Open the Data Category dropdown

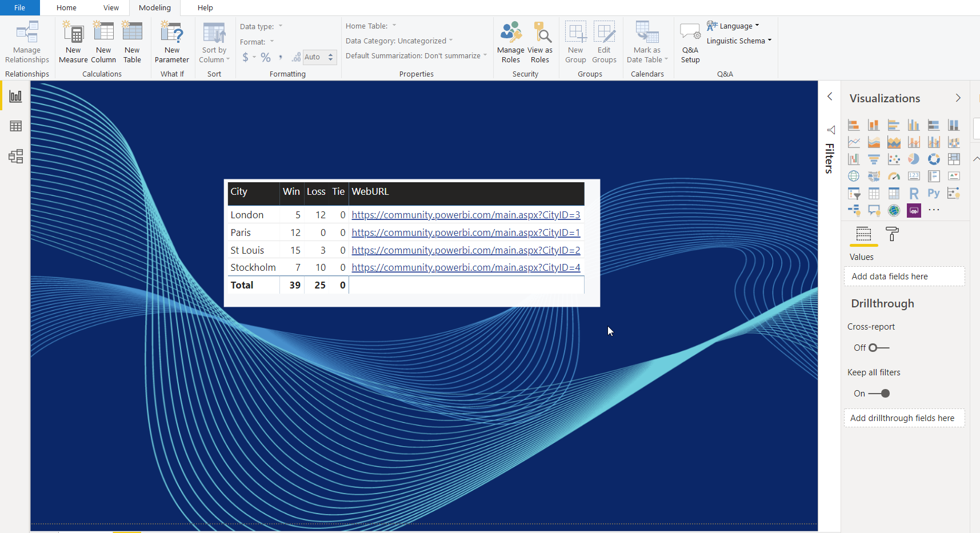pos(399,41)
